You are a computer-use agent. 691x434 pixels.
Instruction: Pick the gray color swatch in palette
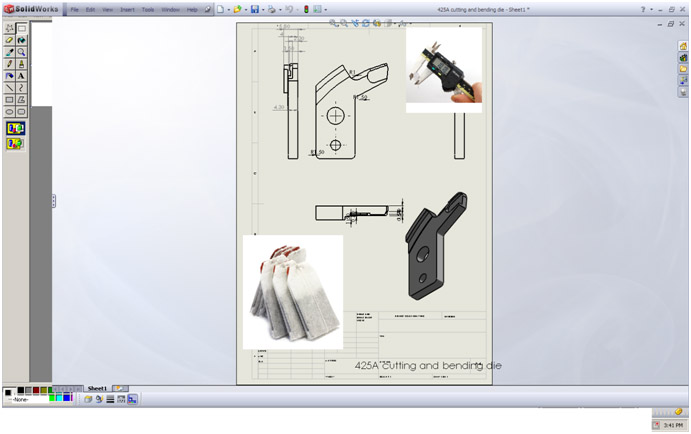coord(28,390)
